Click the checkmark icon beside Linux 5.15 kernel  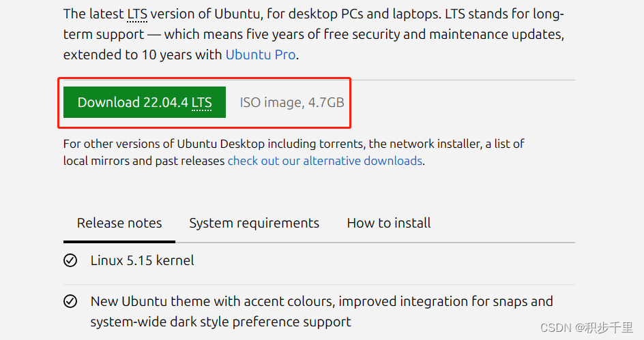(x=70, y=260)
